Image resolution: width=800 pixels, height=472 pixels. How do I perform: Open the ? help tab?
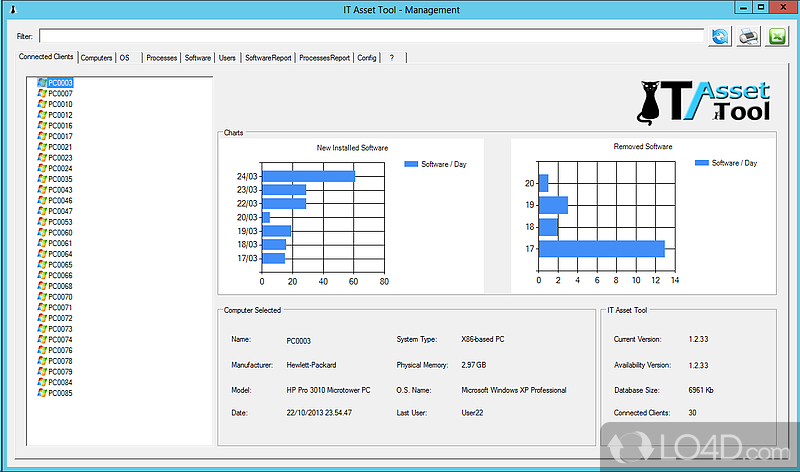click(x=392, y=58)
